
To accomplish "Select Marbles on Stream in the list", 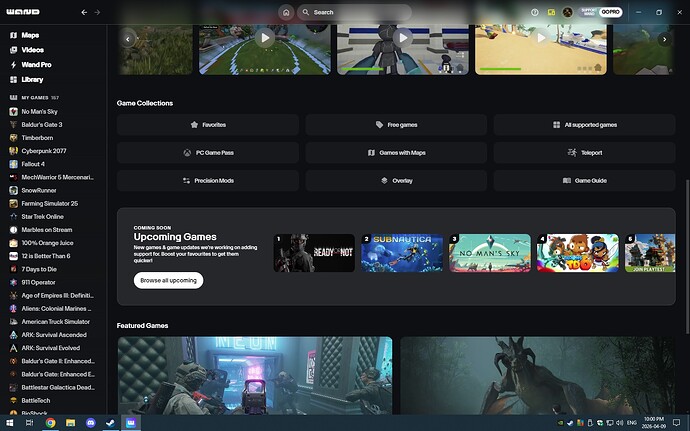I will [x=47, y=230].
